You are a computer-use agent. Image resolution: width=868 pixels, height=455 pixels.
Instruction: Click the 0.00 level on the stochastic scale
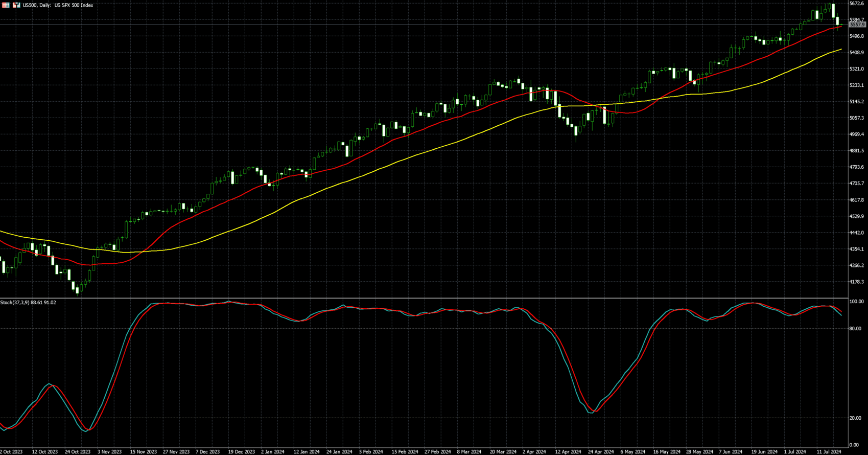pyautogui.click(x=854, y=445)
